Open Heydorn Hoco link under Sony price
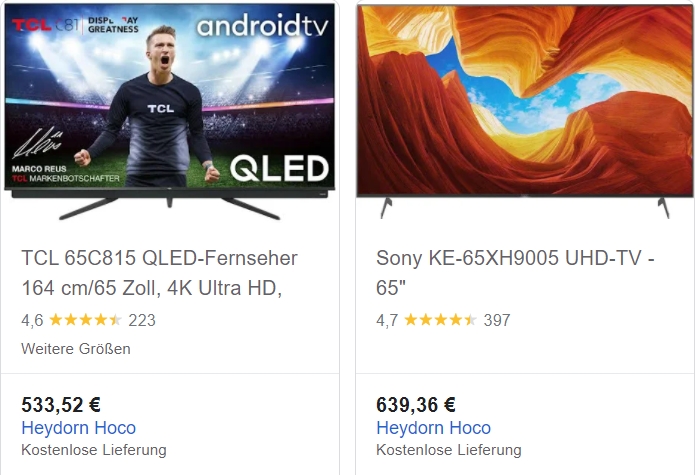Screen dimensions: 700x475 [x=433, y=428]
